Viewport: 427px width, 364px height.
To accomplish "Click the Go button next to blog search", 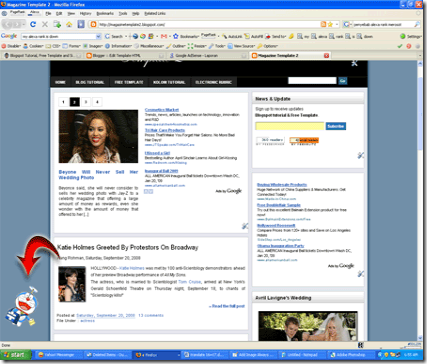I will (x=343, y=81).
